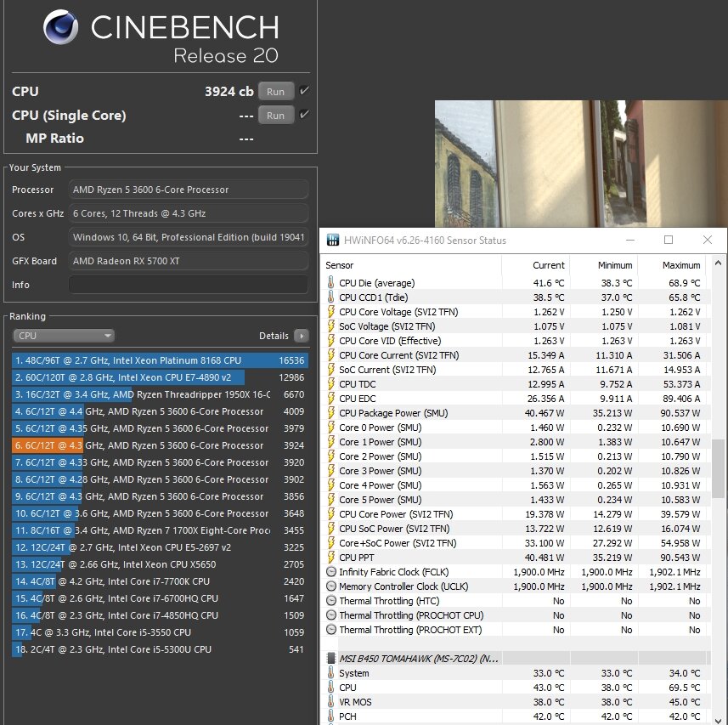Click lightning icon beside Core 5 Power (SMU)
728x725 pixels.
(x=331, y=500)
